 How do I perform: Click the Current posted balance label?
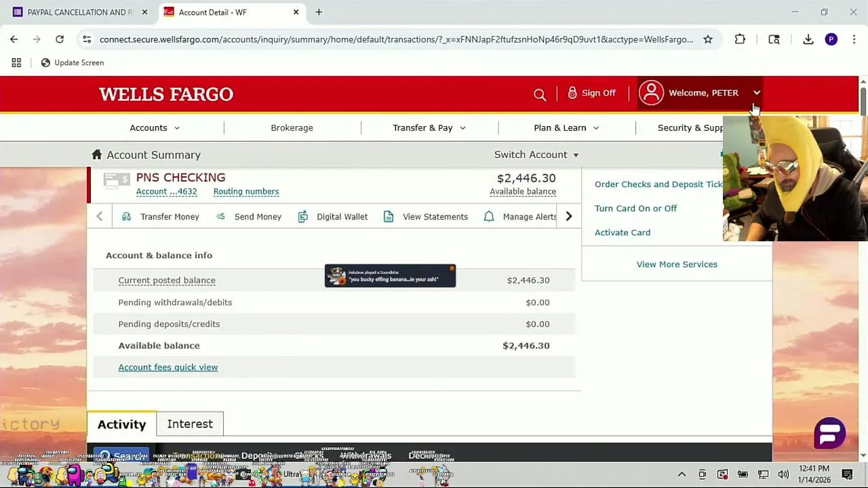167,280
